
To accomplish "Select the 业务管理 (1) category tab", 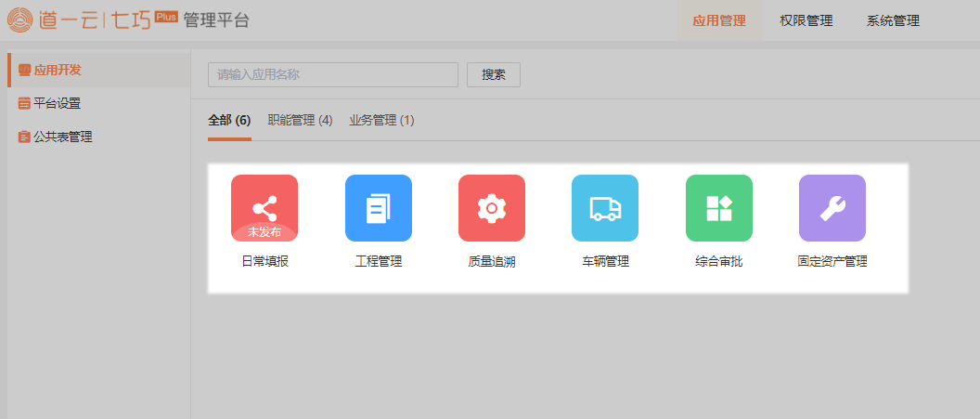I will pyautogui.click(x=381, y=120).
